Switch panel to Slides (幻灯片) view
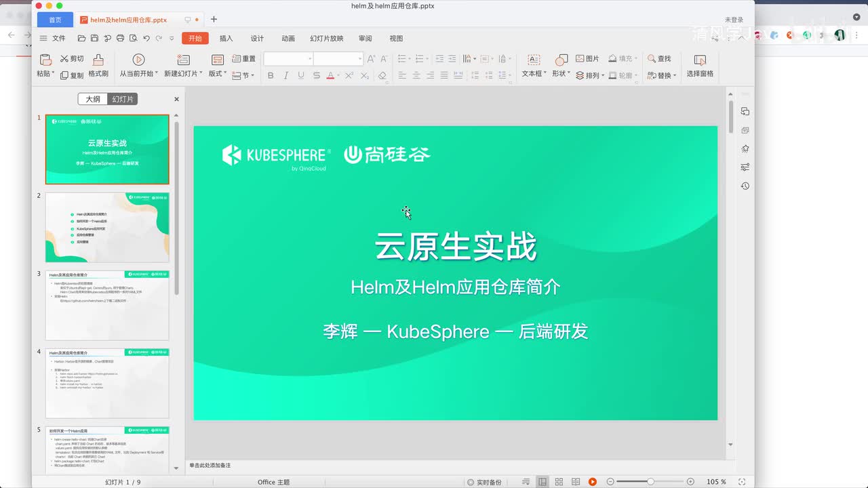Viewport: 868px width, 488px height. point(123,99)
